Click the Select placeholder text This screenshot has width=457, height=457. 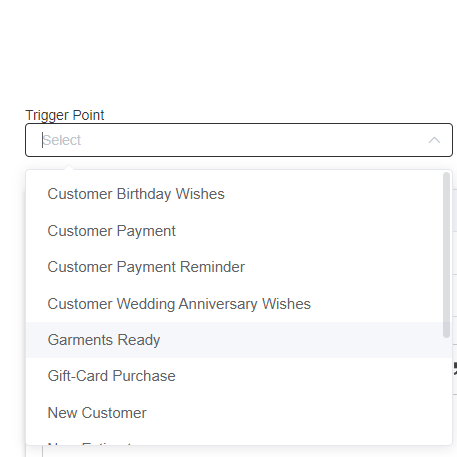[x=62, y=140]
